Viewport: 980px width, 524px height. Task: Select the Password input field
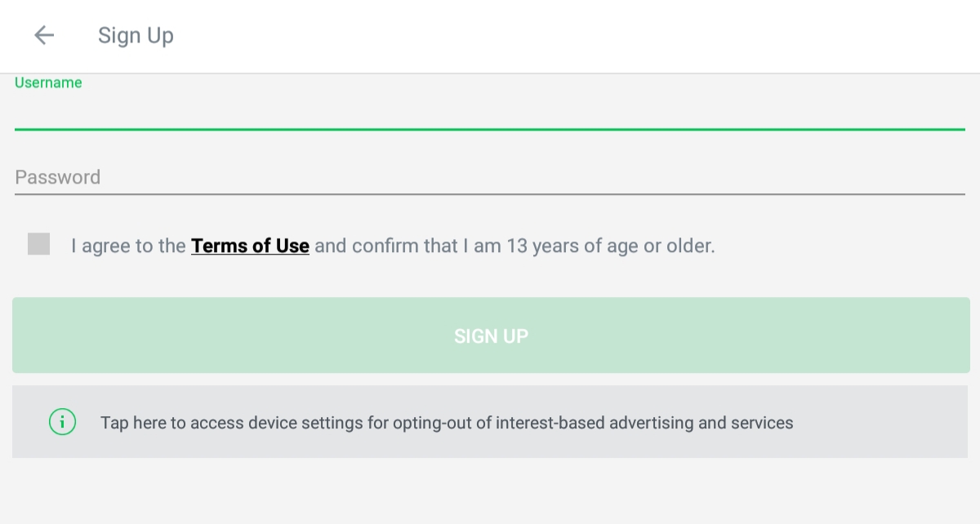[x=490, y=177]
